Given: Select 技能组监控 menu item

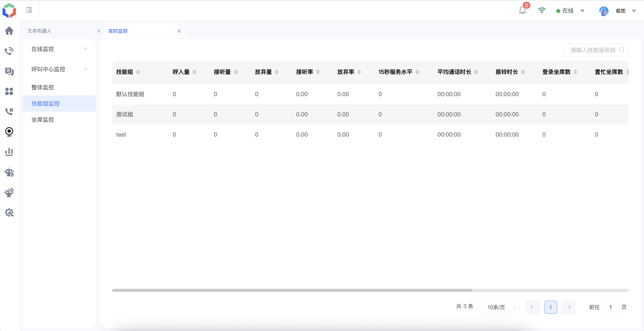Looking at the screenshot, I should click(59, 103).
